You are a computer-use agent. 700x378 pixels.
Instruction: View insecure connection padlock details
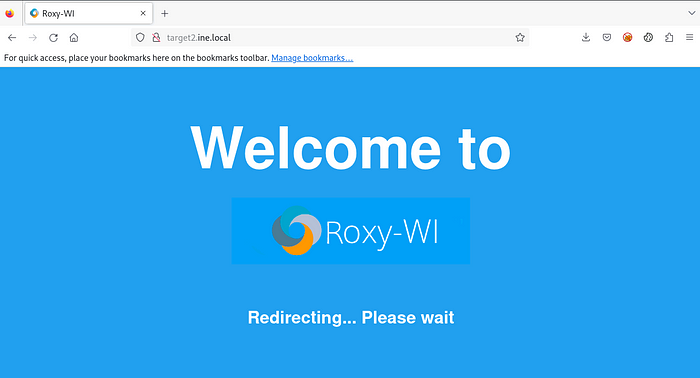coord(156,38)
